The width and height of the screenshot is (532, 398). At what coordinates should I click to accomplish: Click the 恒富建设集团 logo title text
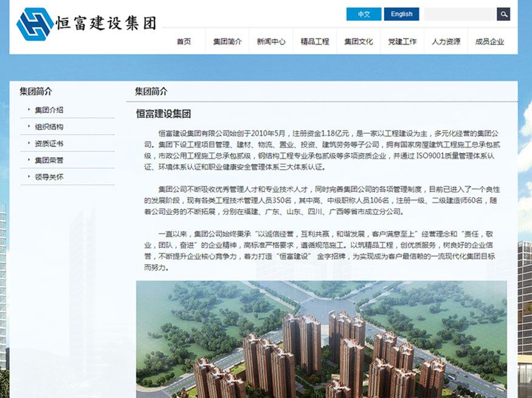click(106, 23)
